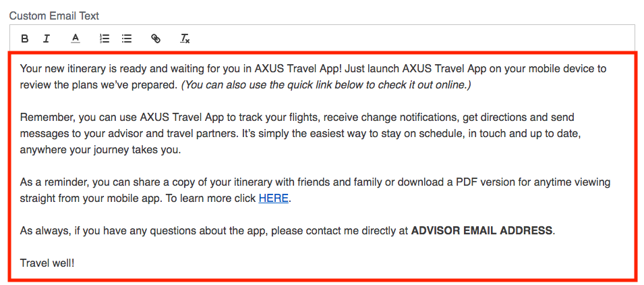This screenshot has width=644, height=285.
Task: Open the HERE hyperlink
Action: [274, 199]
